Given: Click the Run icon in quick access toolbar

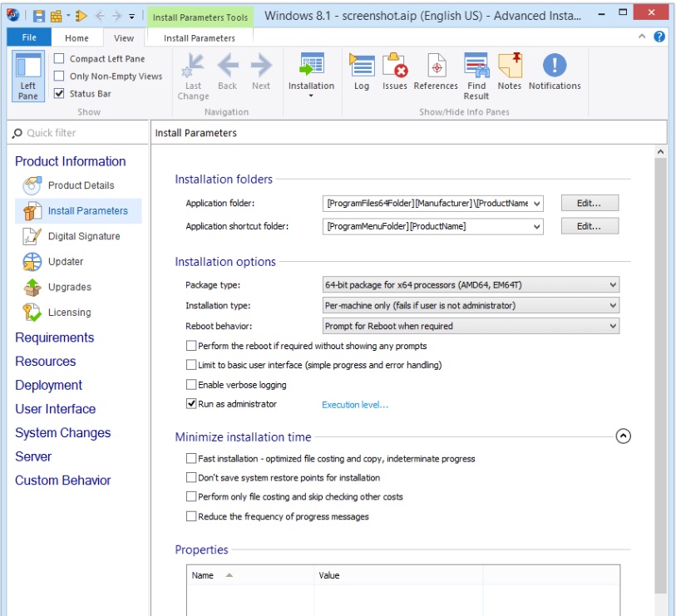Looking at the screenshot, I should [81, 16].
